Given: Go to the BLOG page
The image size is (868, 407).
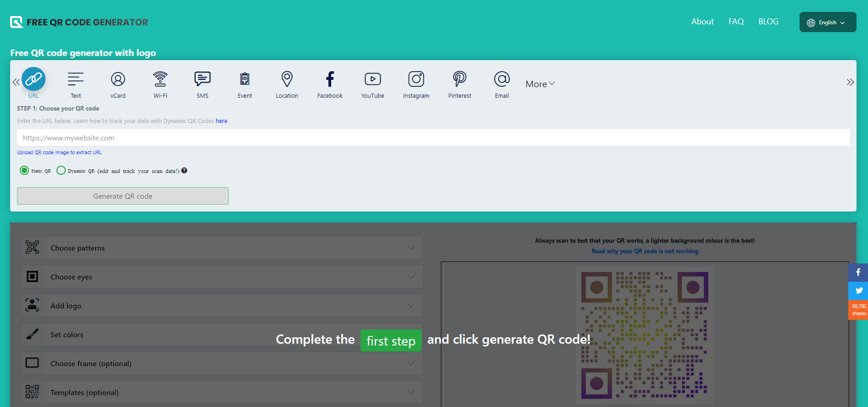Looking at the screenshot, I should [768, 22].
